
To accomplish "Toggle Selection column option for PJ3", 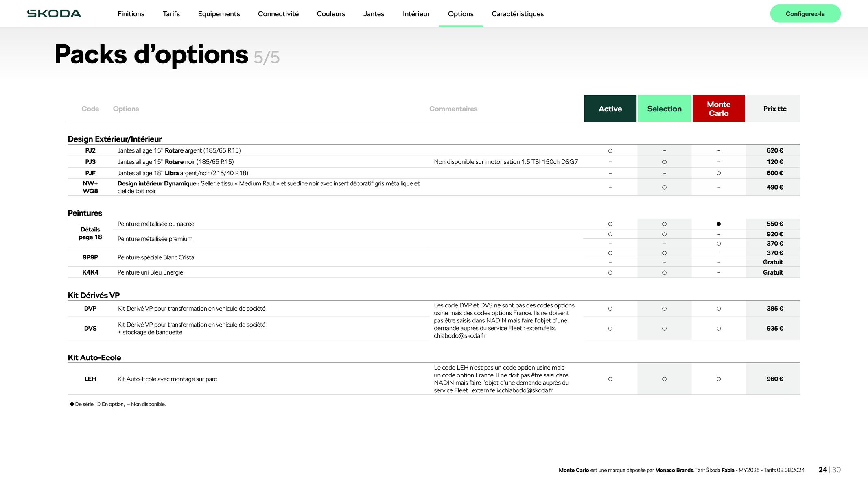I will (664, 161).
